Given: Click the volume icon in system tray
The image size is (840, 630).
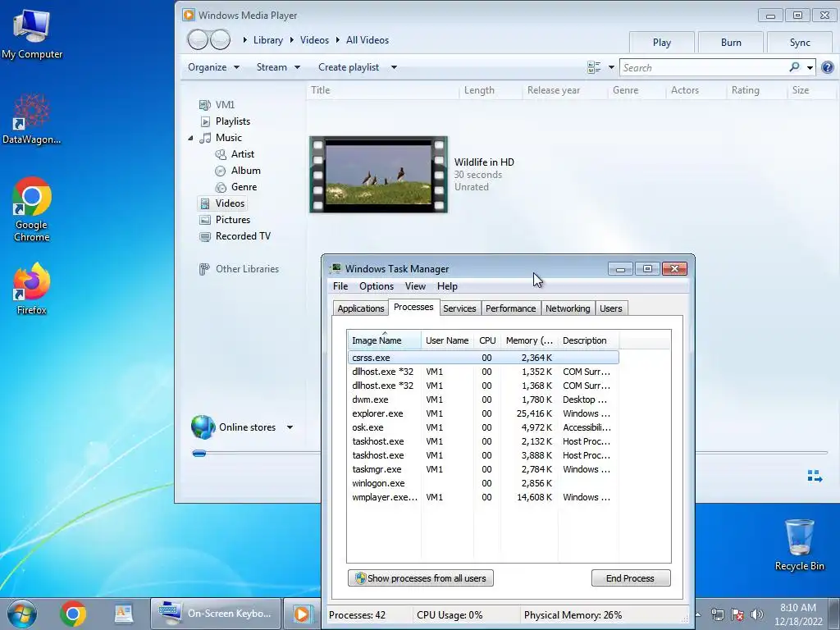Looking at the screenshot, I should point(757,614).
